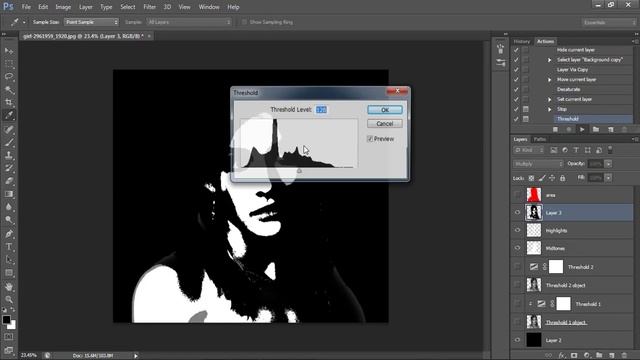Select the Rectangle shape tool
The width and height of the screenshot is (640, 360).
click(x=9, y=273)
